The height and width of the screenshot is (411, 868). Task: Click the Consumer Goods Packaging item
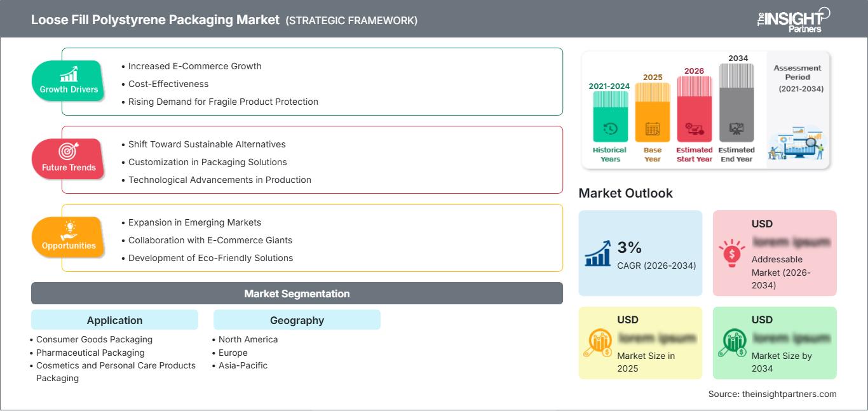pyautogui.click(x=94, y=339)
